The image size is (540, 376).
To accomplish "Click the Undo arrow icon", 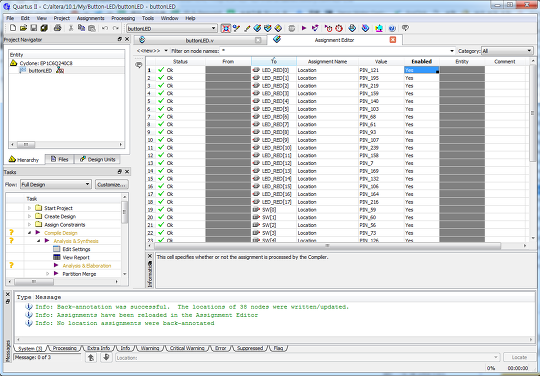I will [105, 28].
